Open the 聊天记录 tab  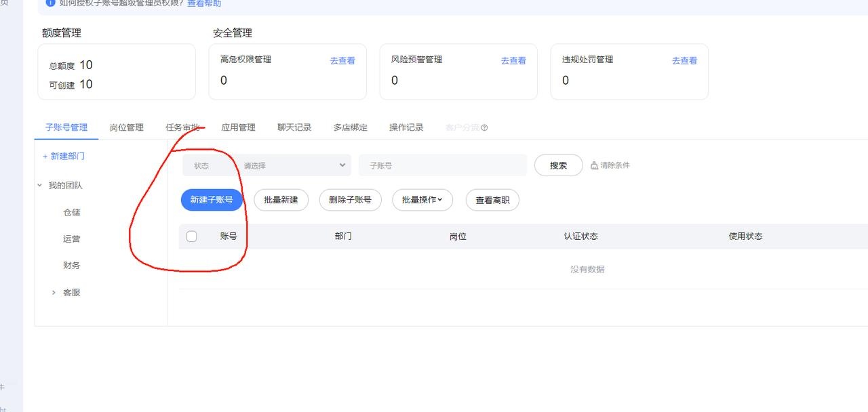coord(294,127)
